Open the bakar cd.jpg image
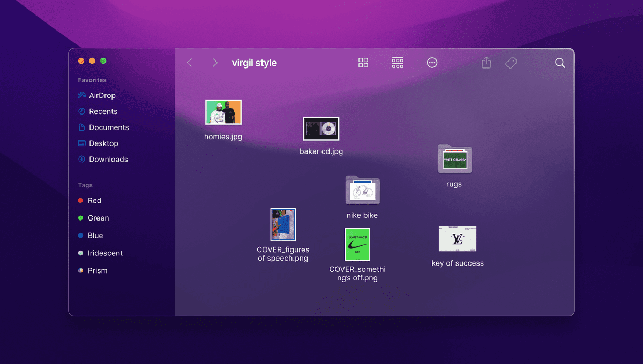 pos(321,128)
